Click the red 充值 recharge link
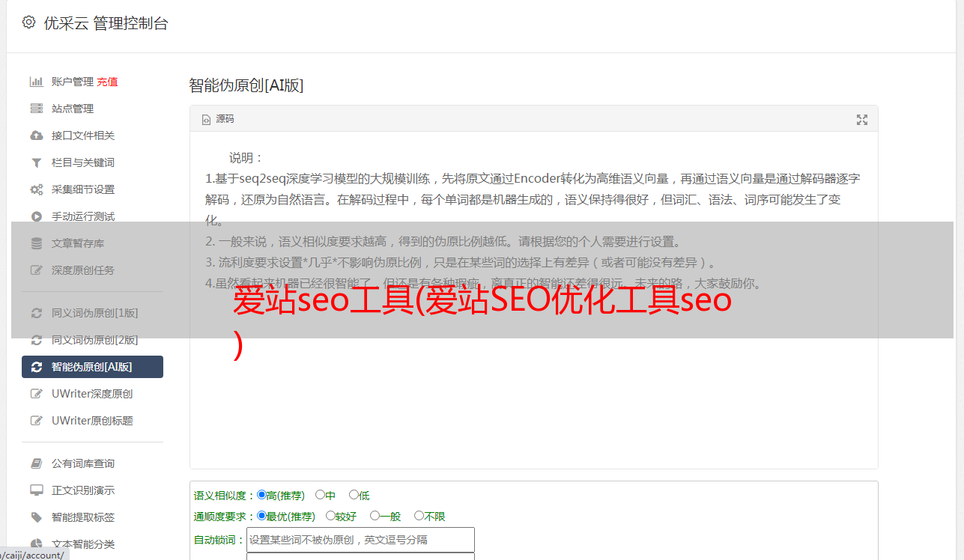 (x=107, y=82)
